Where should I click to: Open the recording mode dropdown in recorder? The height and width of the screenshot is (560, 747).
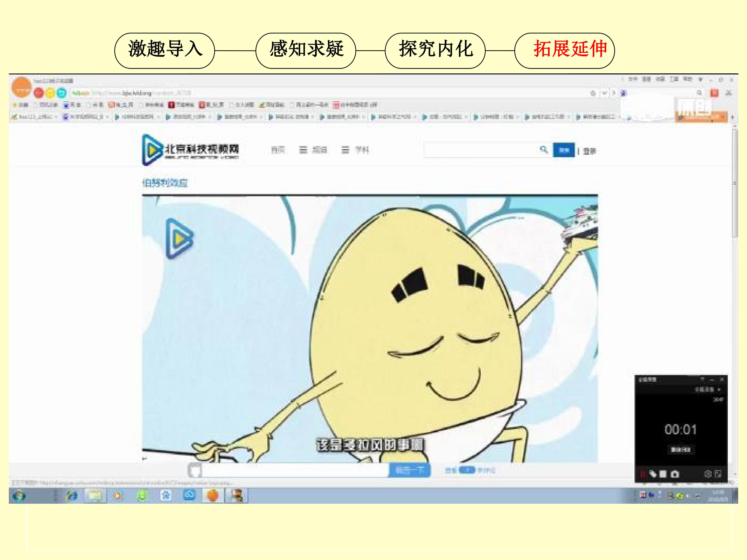tap(708, 389)
